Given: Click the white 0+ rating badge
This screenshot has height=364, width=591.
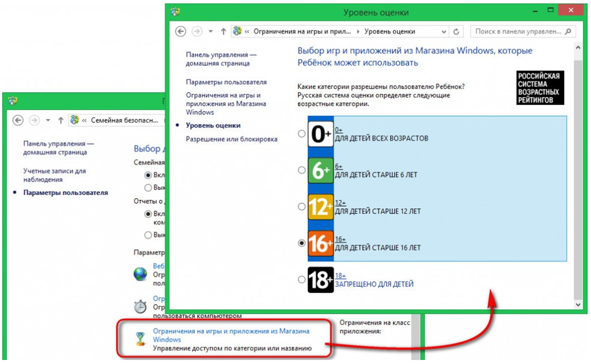Looking at the screenshot, I should pos(320,134).
